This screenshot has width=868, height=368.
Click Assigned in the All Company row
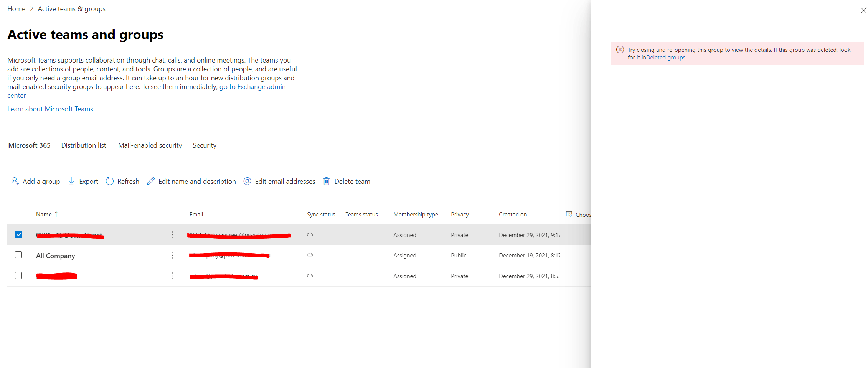pos(405,256)
